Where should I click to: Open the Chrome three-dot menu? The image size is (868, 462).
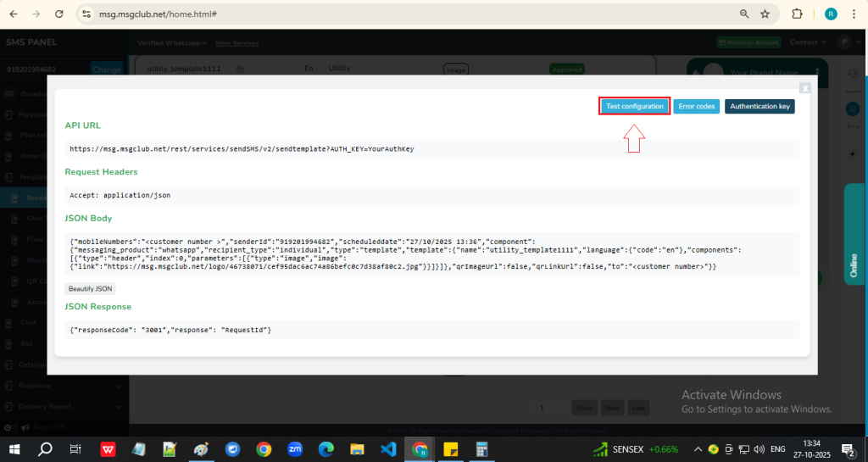pyautogui.click(x=854, y=14)
